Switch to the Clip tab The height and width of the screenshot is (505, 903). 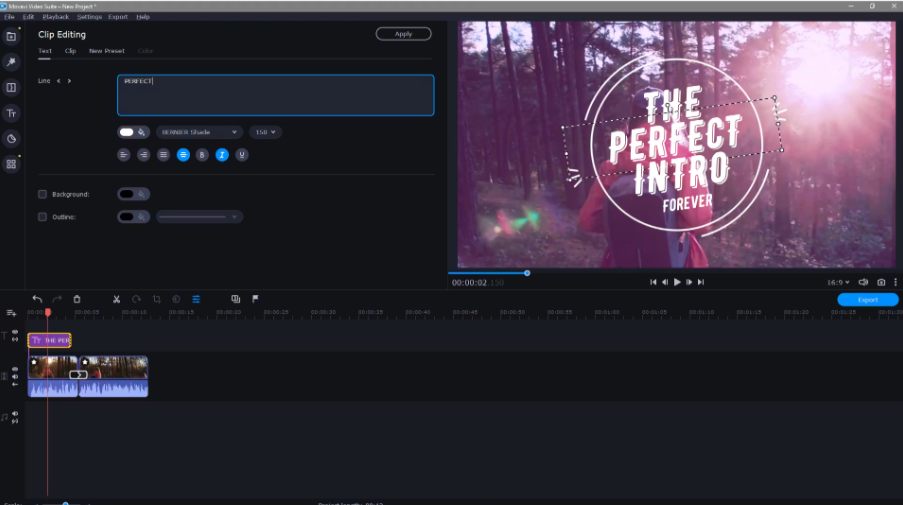click(70, 51)
